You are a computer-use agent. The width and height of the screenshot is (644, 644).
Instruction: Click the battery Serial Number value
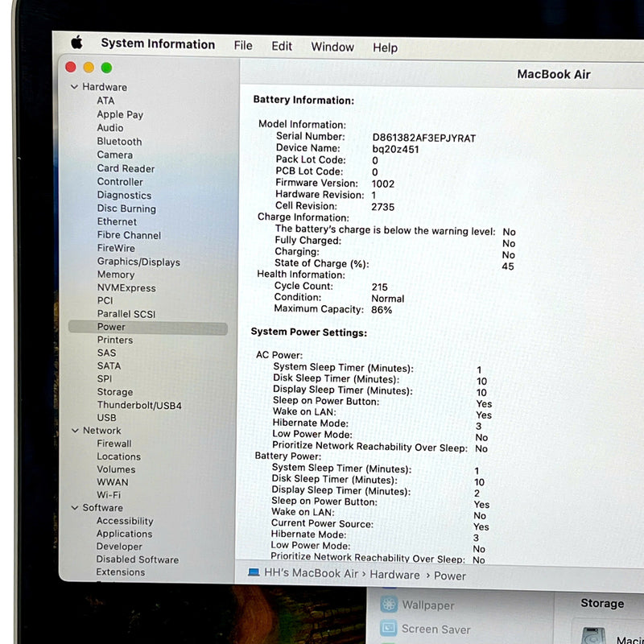coord(423,138)
